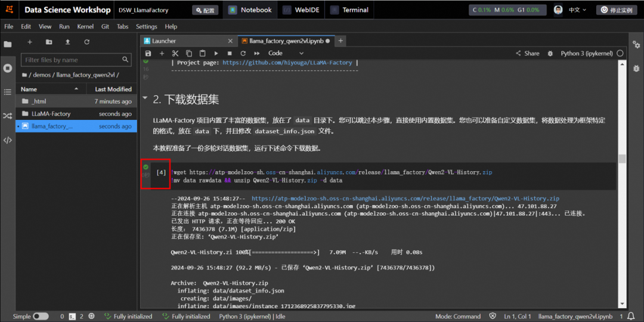Collapse the '2. 下载数据集' section heading
The height and width of the screenshot is (322, 644).
(x=145, y=99)
